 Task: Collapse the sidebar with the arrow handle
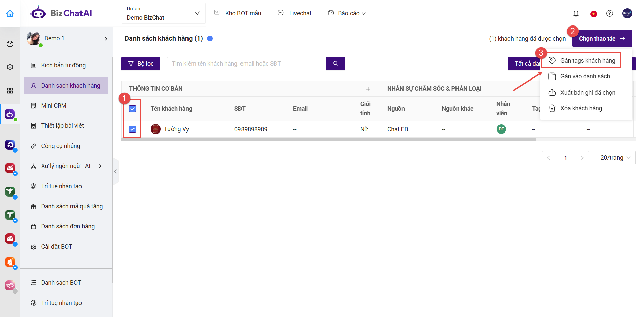(x=115, y=171)
